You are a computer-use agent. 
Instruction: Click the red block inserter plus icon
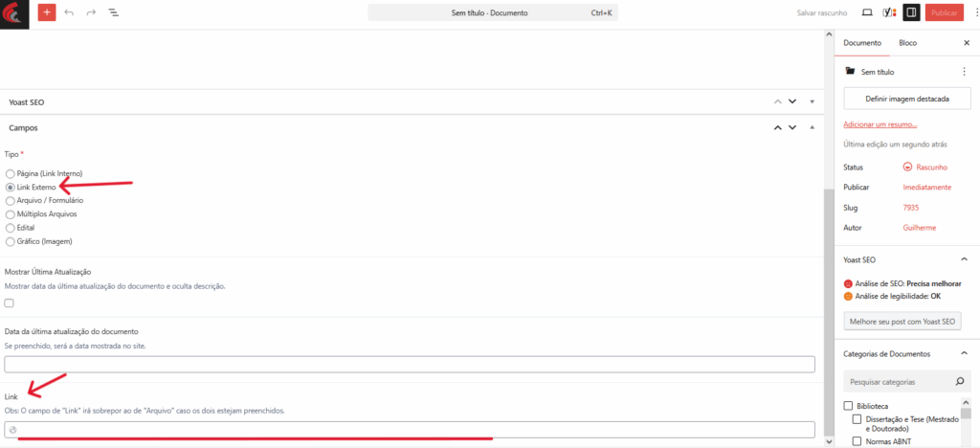click(47, 12)
